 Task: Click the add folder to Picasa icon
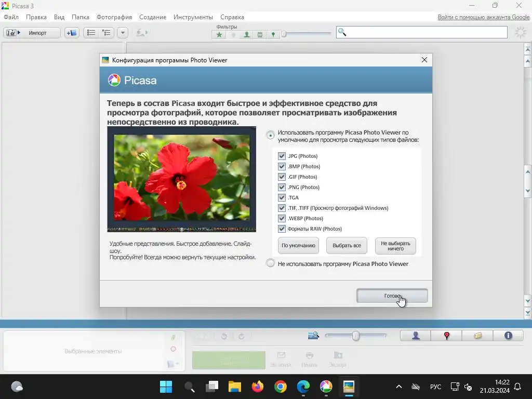72,33
